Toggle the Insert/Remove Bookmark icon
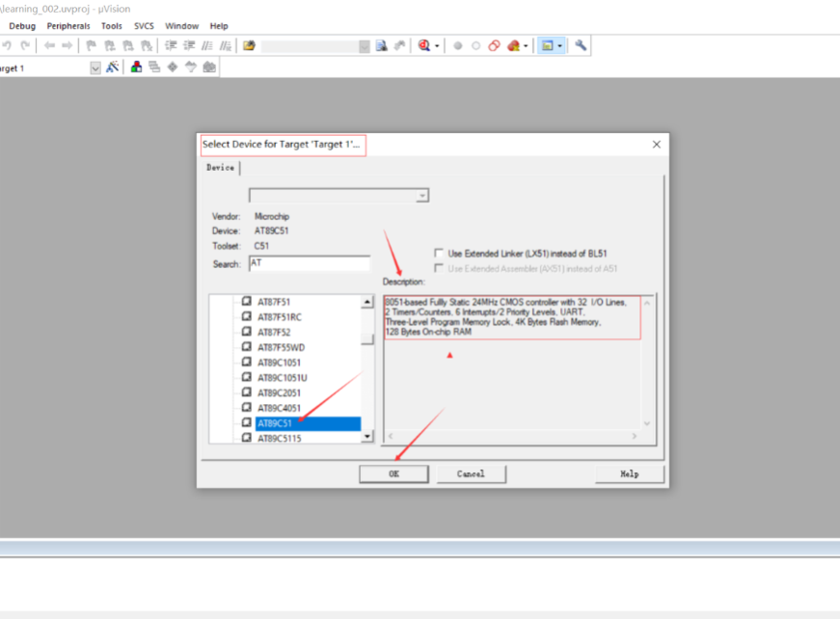The height and width of the screenshot is (620, 840). 91,46
